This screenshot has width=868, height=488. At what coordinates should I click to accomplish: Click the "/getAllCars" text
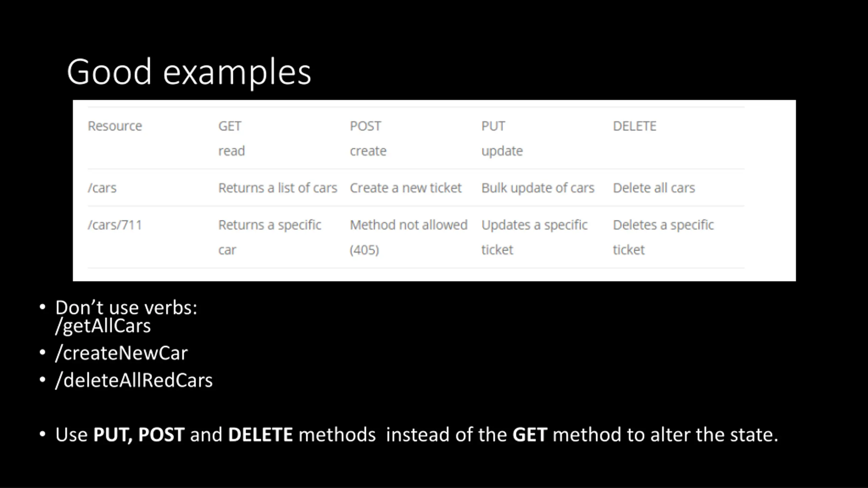[x=103, y=326]
